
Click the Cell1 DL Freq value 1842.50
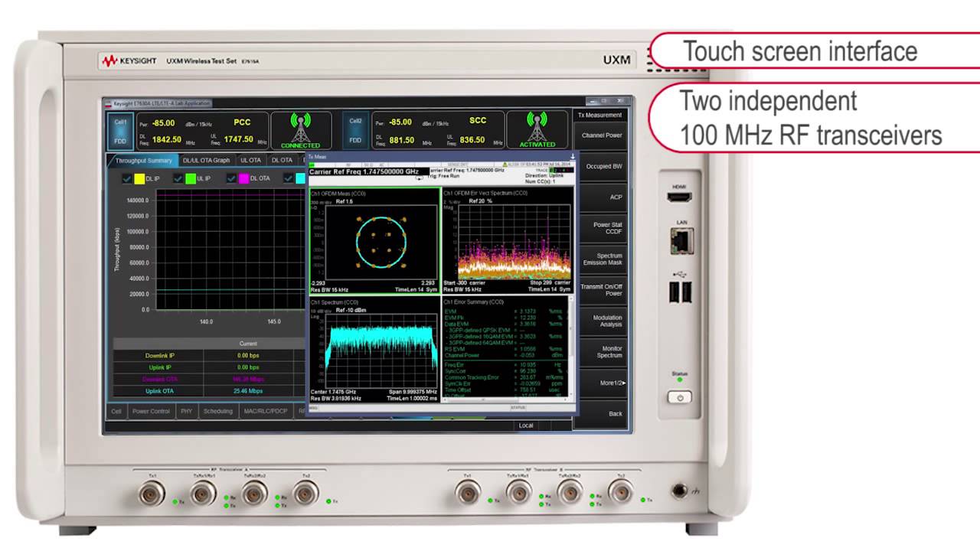point(166,140)
